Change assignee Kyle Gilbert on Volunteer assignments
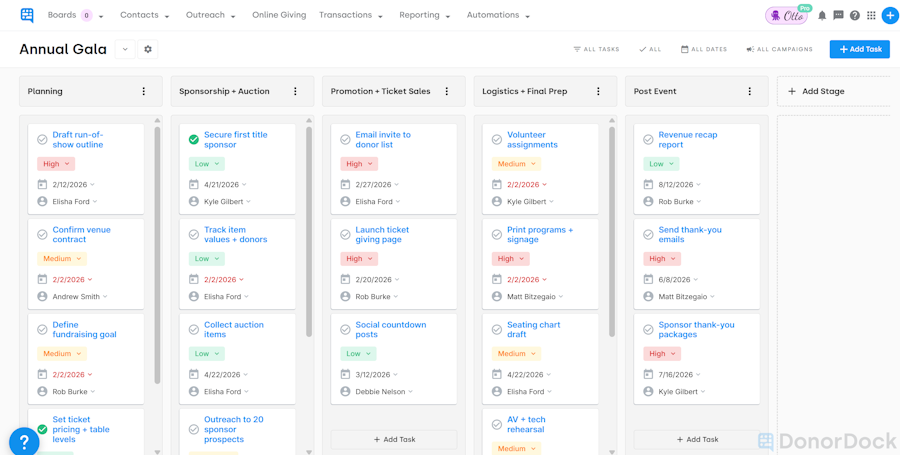The width and height of the screenshot is (900, 455). (532, 202)
